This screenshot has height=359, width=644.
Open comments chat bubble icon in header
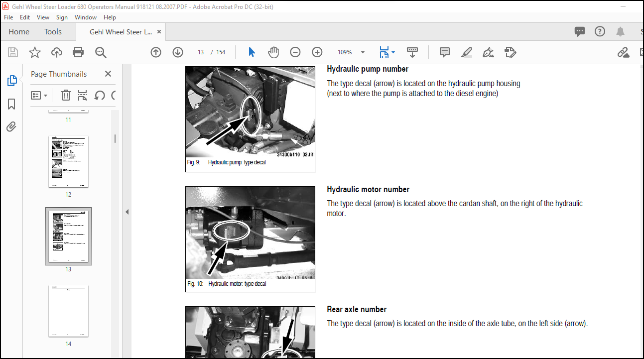tap(580, 32)
